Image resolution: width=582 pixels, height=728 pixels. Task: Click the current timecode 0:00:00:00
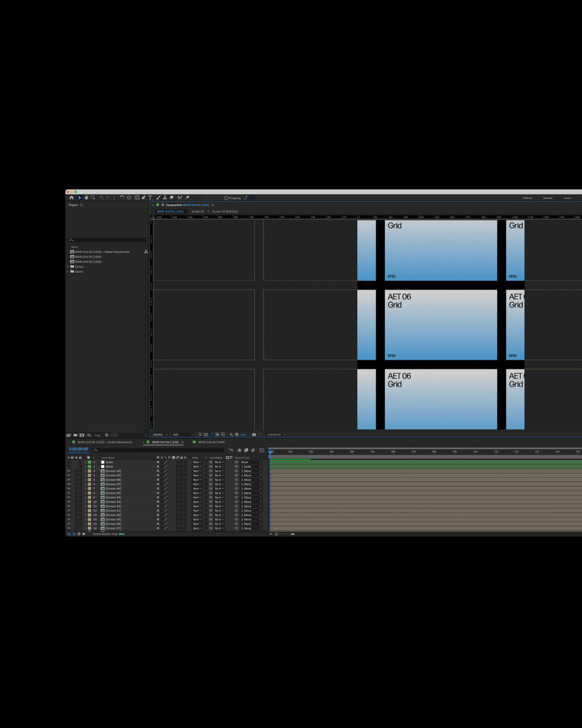point(78,449)
